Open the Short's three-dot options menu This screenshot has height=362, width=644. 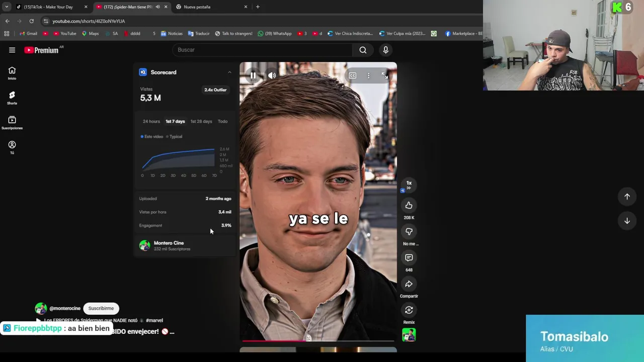[x=368, y=75]
